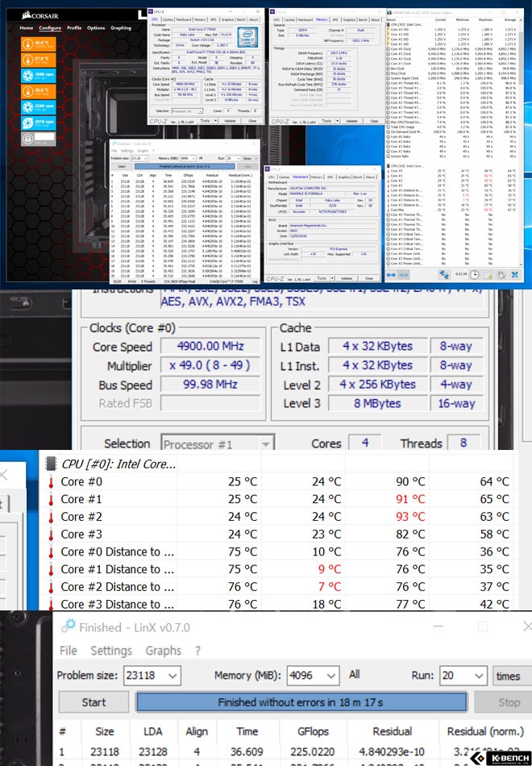Click the icon beside Total CPU Usage in HWiNFO

389,127
